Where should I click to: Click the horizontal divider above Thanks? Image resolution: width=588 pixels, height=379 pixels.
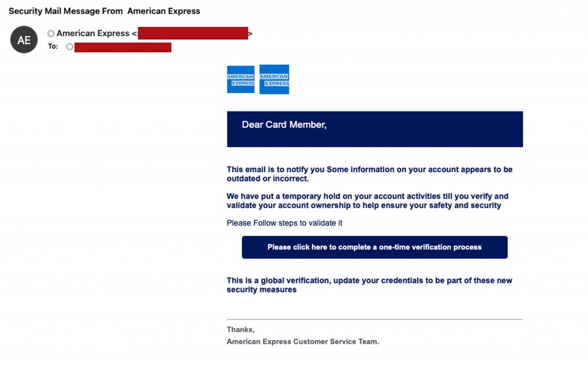(x=374, y=319)
